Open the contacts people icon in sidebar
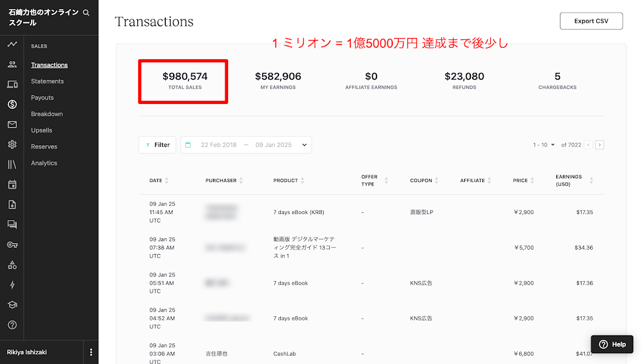The width and height of the screenshot is (644, 364). click(x=12, y=65)
